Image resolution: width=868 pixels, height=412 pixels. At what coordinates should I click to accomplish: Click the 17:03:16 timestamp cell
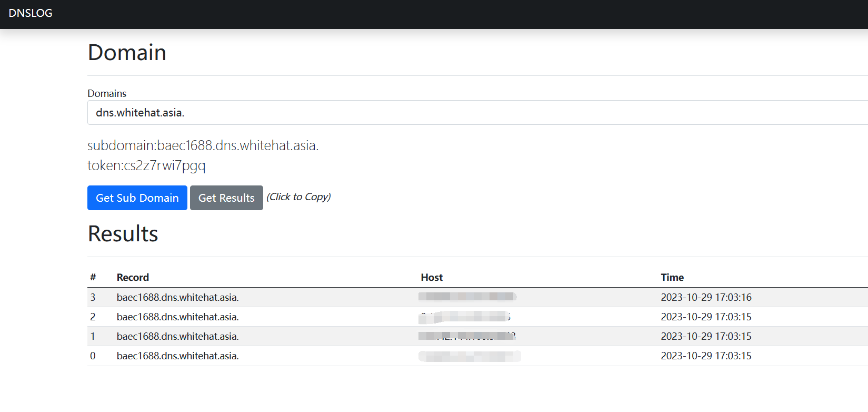point(706,298)
